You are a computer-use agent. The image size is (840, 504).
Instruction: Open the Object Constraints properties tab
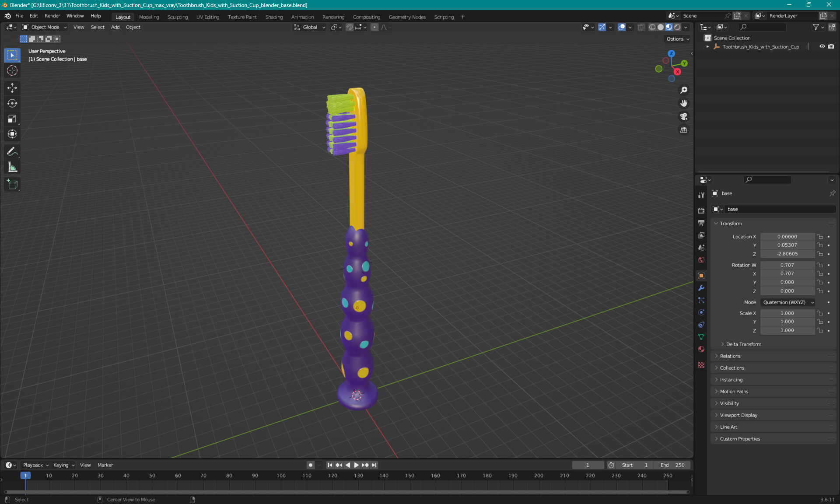(701, 325)
